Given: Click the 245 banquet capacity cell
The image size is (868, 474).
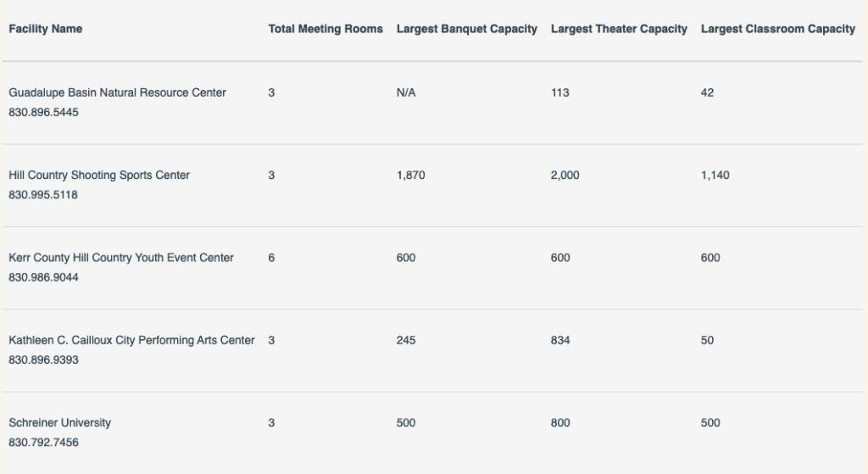Looking at the screenshot, I should coord(406,340).
